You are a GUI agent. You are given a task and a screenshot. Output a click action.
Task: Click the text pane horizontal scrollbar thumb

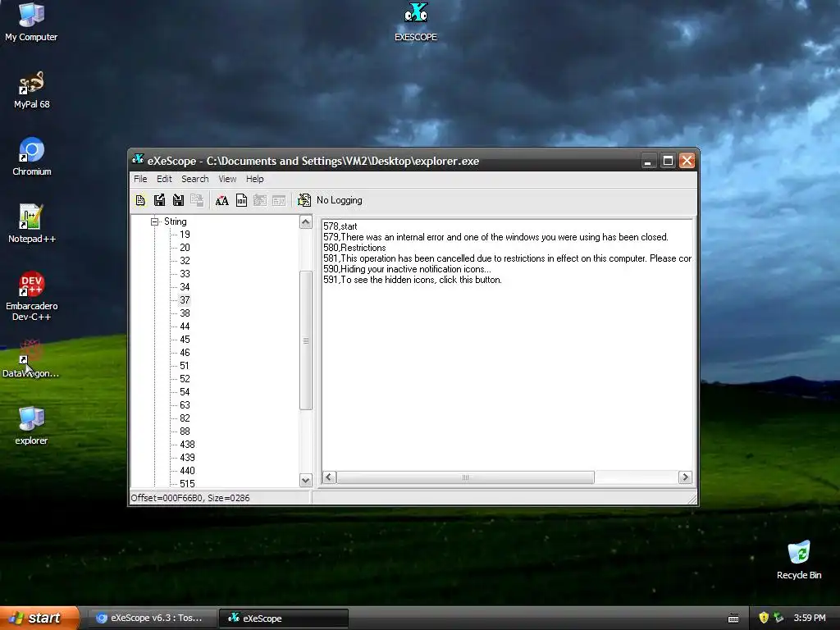click(466, 477)
